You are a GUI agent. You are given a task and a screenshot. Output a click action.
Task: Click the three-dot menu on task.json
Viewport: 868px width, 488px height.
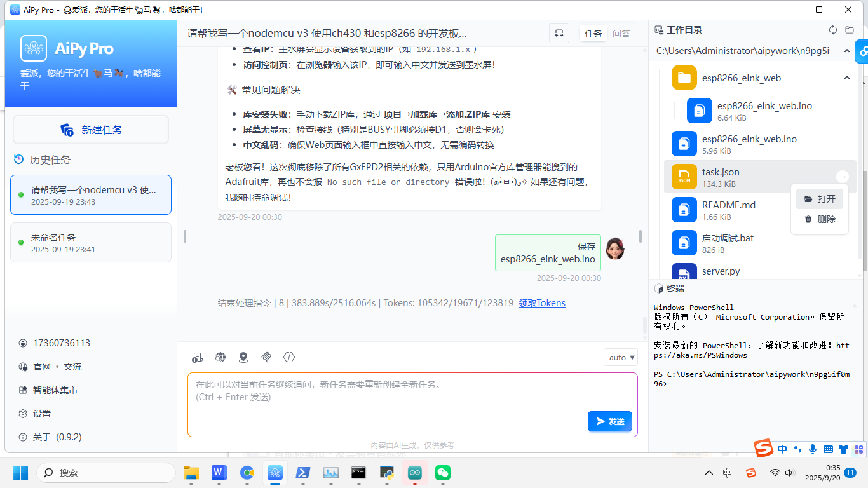pos(843,177)
